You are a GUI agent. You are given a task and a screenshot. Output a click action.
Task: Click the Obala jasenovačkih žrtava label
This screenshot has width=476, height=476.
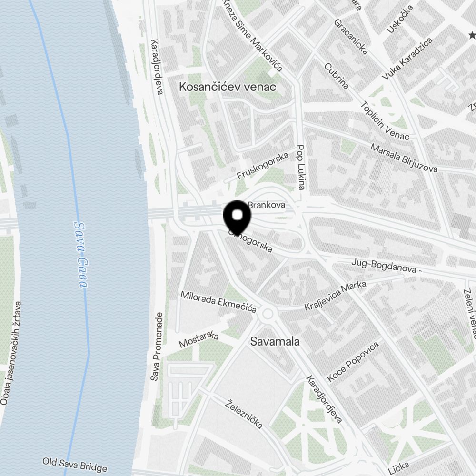[10, 353]
